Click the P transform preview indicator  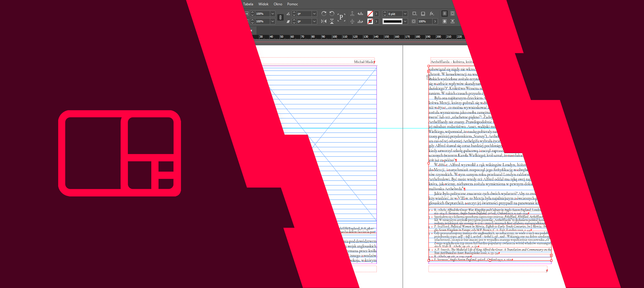coord(341,17)
